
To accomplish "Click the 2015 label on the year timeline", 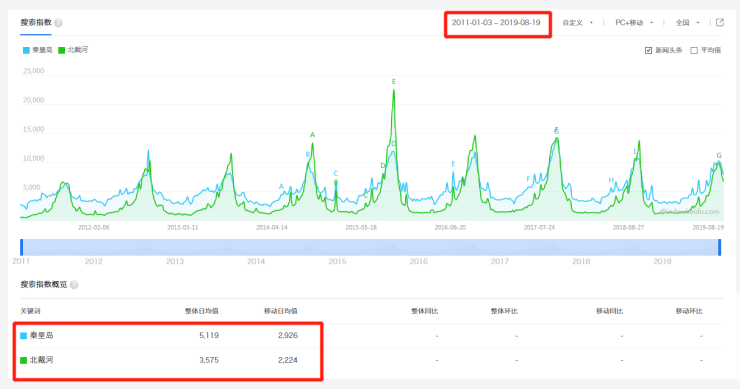I will coord(337,262).
